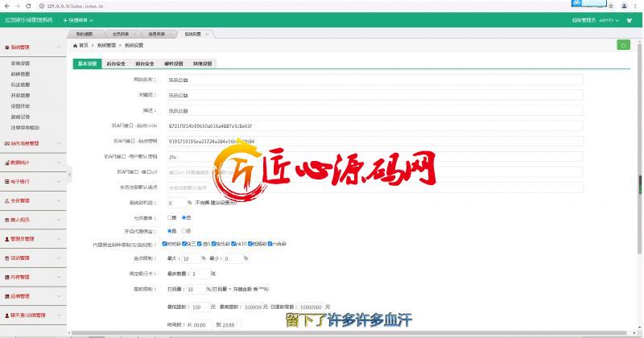This screenshot has width=644, height=338.
Task: Open 玩法管理 in the sidebar submenu
Action: pos(21,85)
